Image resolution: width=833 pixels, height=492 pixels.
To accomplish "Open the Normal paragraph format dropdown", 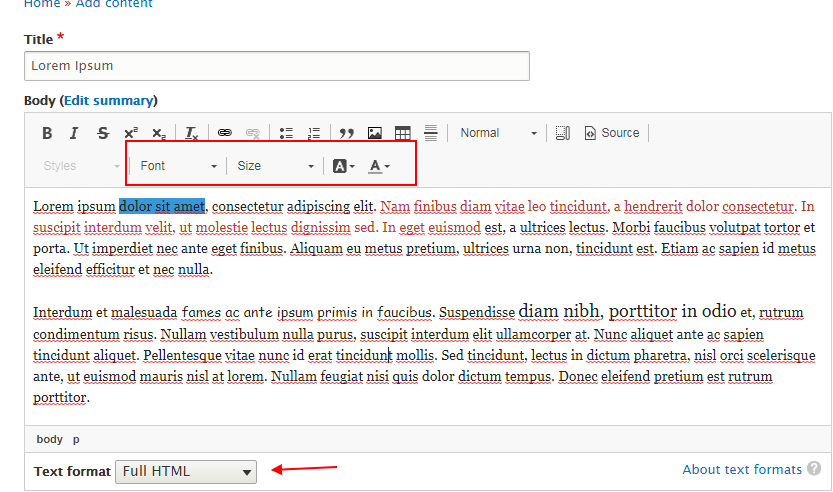I will pos(498,133).
